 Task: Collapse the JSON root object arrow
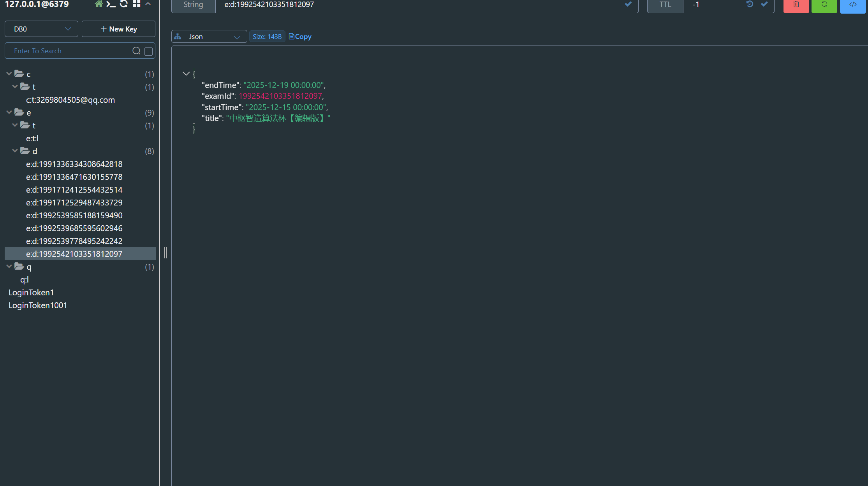[x=186, y=74]
